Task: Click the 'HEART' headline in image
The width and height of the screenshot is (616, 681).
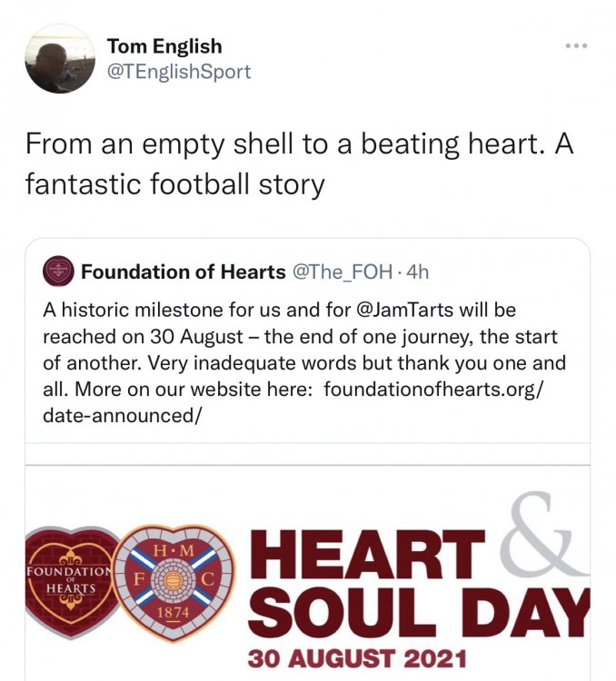Action: (366, 554)
